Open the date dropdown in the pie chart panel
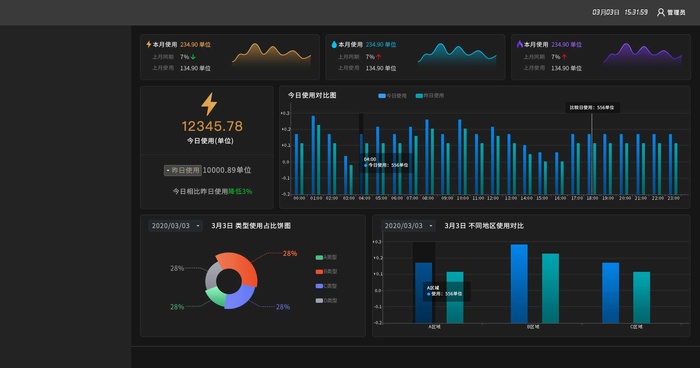The image size is (700, 368). pos(175,226)
